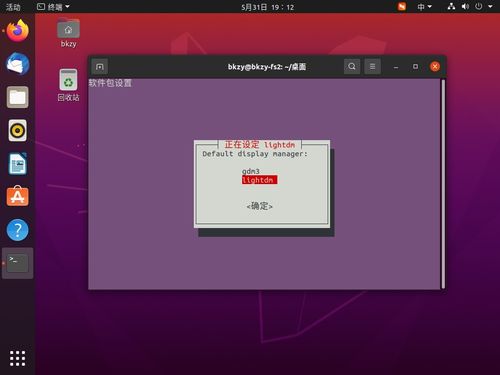Click the Default display manager label
This screenshot has height=375, width=500.
point(255,154)
